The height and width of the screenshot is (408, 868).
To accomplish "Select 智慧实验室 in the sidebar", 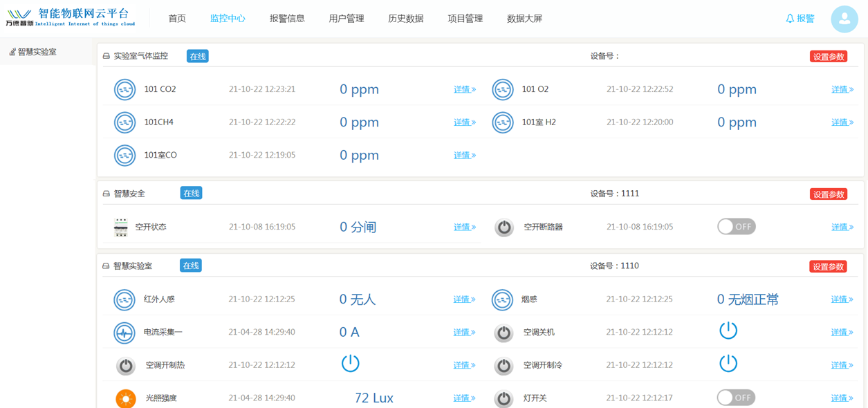I will [x=33, y=52].
